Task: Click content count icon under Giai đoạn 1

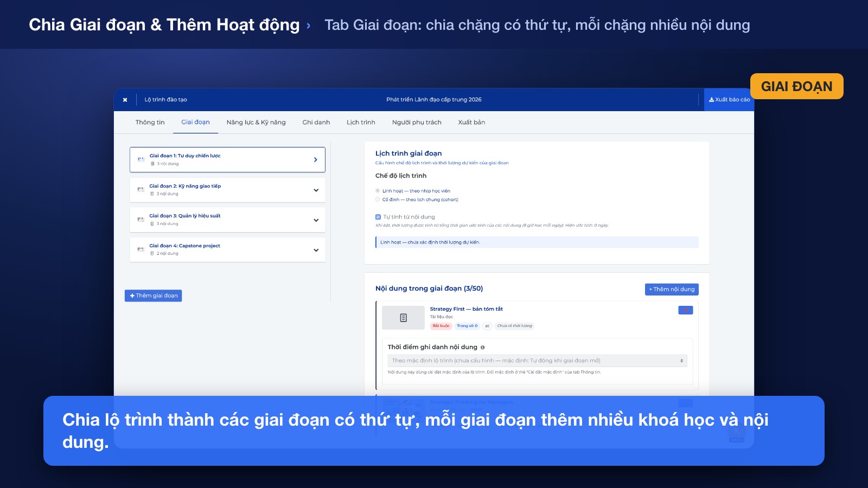Action: (152, 164)
